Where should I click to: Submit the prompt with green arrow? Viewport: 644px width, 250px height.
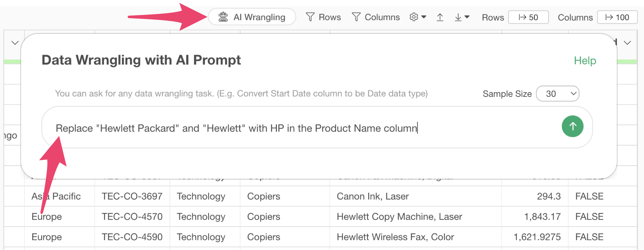click(573, 126)
